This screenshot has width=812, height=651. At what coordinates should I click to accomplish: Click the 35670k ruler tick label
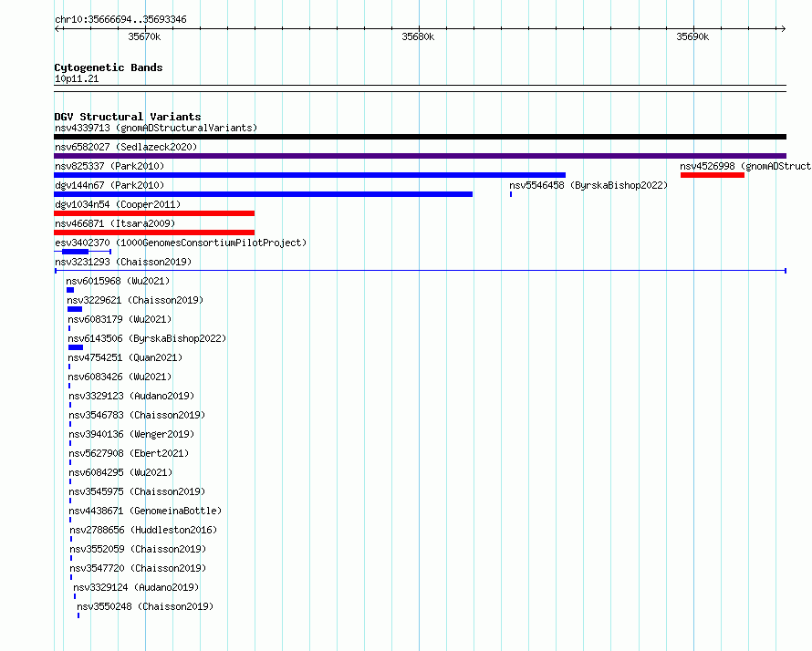coord(144,36)
